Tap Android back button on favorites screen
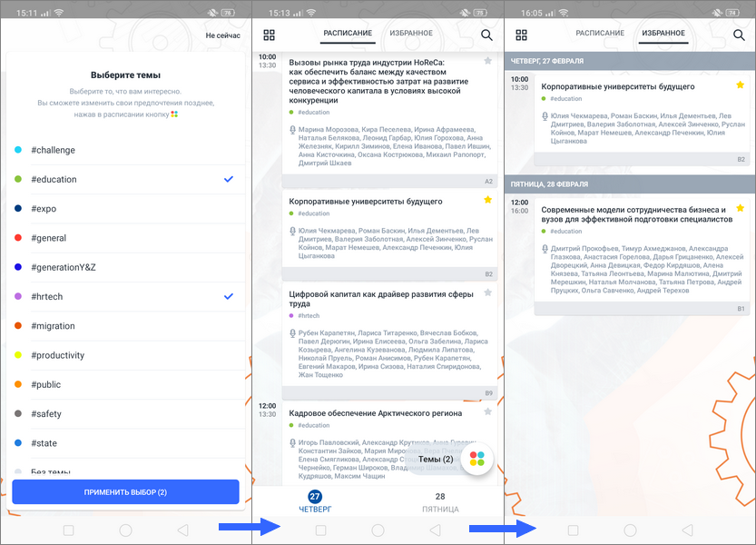Screen dimensions: 756x545 pos(687,530)
